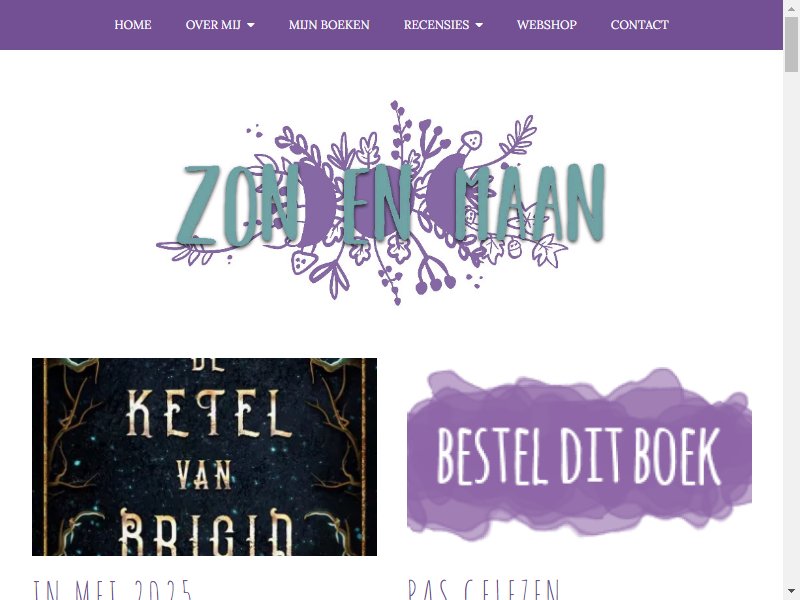Click the scrollbar up arrow
This screenshot has height=600, width=800.
point(791,8)
